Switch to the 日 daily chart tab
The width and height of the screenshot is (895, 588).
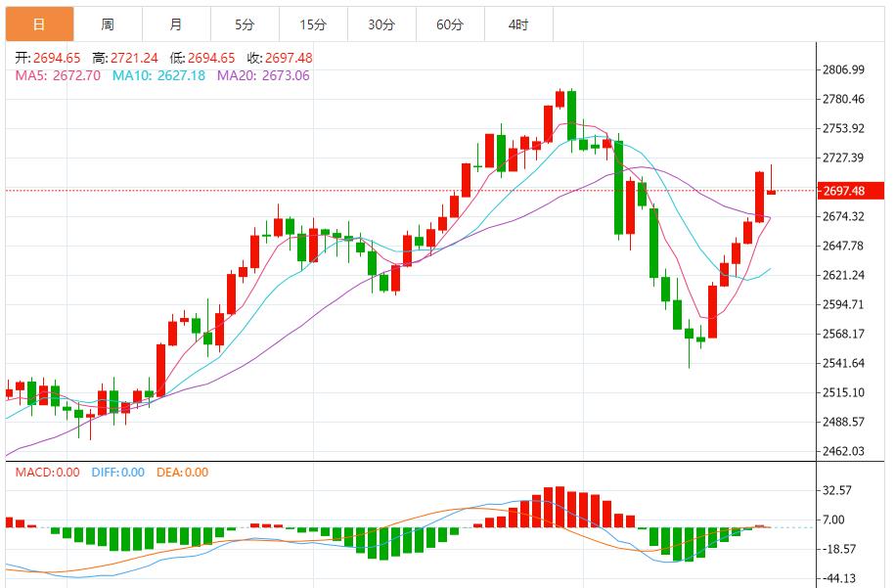(x=38, y=24)
